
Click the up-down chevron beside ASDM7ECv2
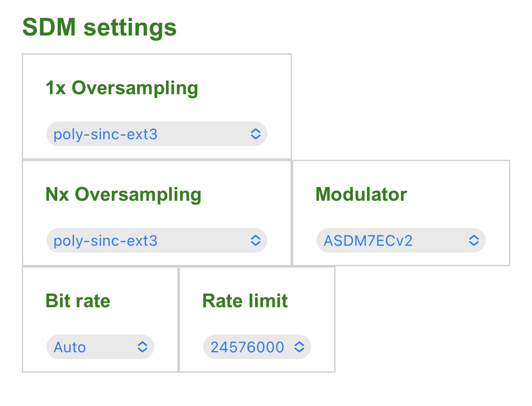point(474,240)
